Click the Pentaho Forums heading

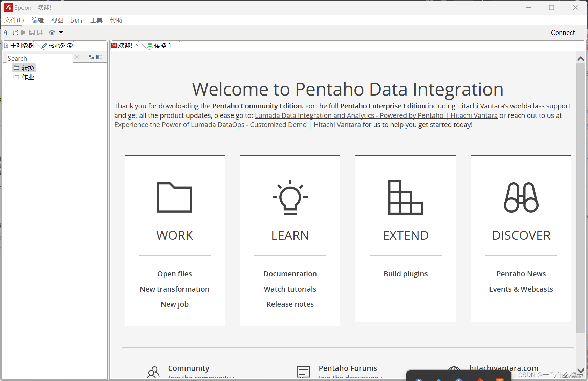[348, 368]
